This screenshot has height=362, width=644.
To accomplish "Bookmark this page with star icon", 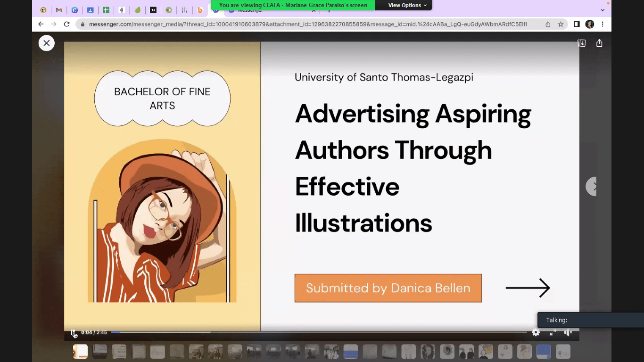I will click(561, 24).
